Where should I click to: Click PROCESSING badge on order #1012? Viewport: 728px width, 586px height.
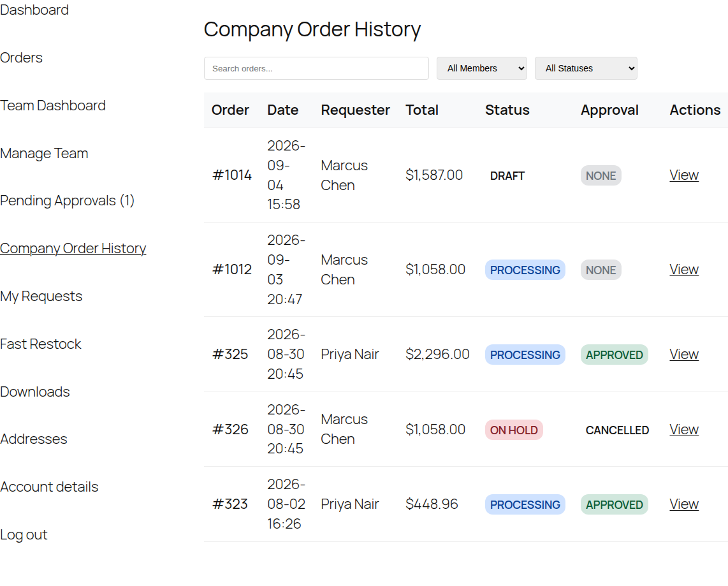(x=525, y=270)
